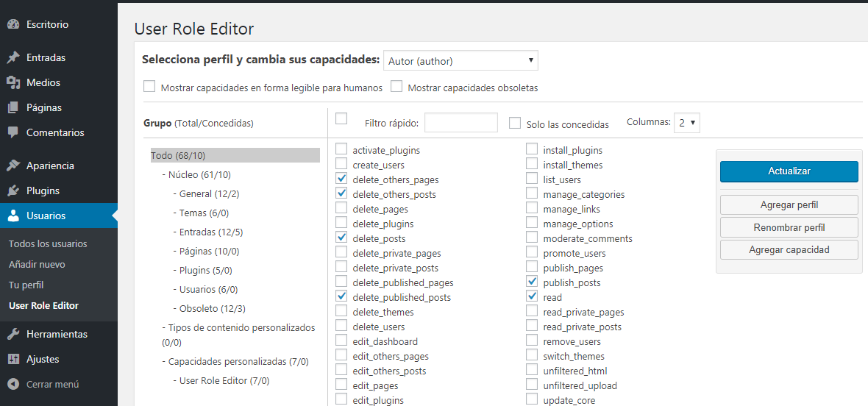868x406 pixels.
Task: Focus the Filtro rápido input field
Action: [x=461, y=123]
